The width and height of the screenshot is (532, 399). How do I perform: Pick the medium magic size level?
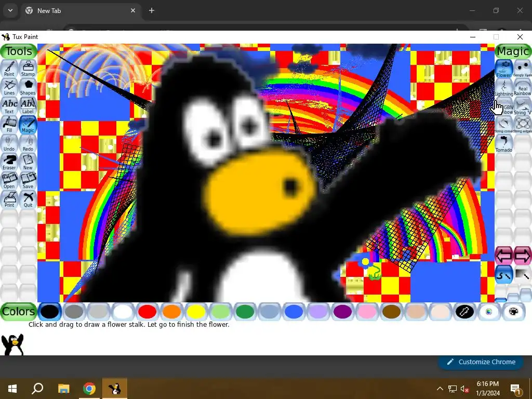pos(513,297)
